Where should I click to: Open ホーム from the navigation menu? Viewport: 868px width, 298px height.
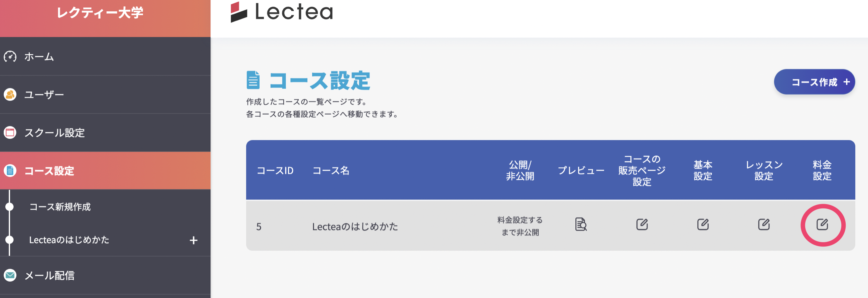tap(38, 57)
